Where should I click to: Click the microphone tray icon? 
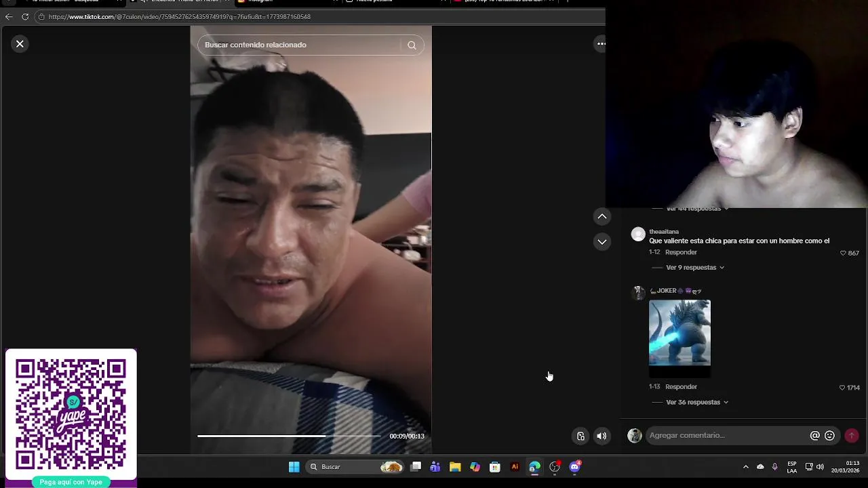click(x=774, y=467)
